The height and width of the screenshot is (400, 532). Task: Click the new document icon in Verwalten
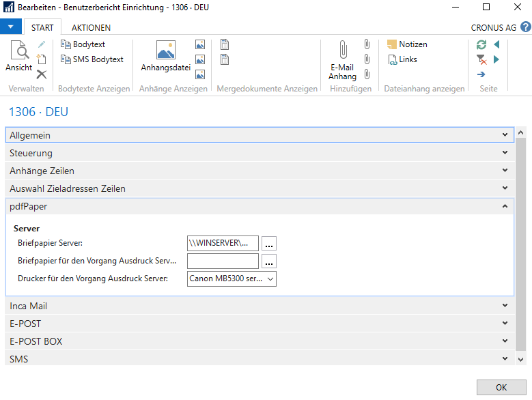pyautogui.click(x=42, y=59)
